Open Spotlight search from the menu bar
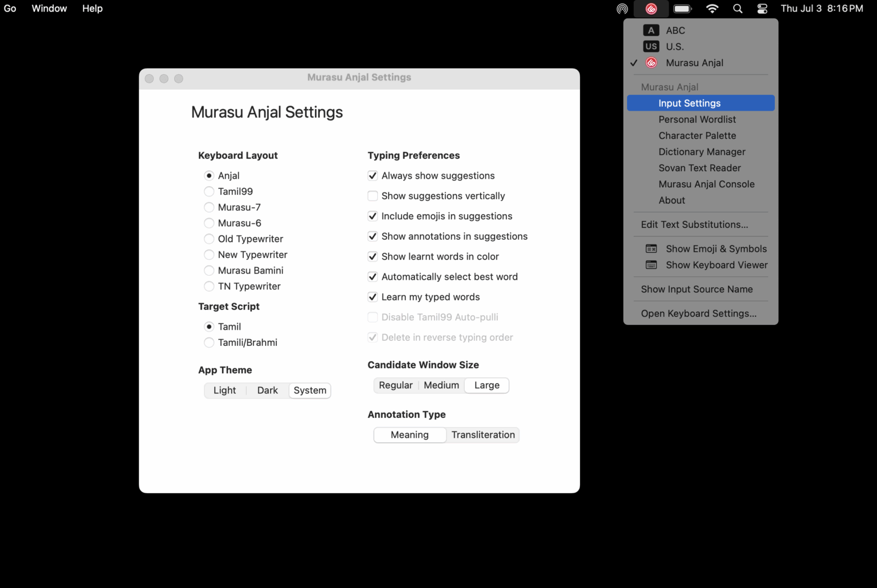The height and width of the screenshot is (588, 877). click(x=737, y=9)
